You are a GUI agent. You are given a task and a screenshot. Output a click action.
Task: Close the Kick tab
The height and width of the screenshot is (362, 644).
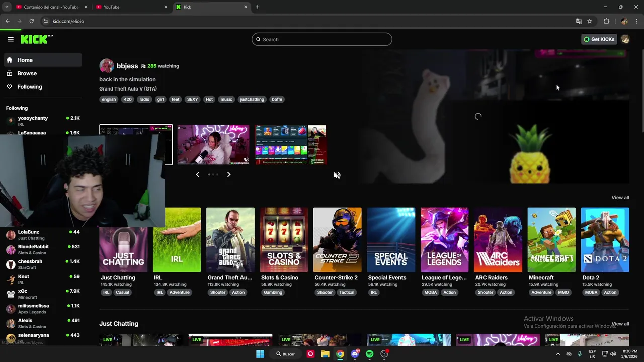246,7
